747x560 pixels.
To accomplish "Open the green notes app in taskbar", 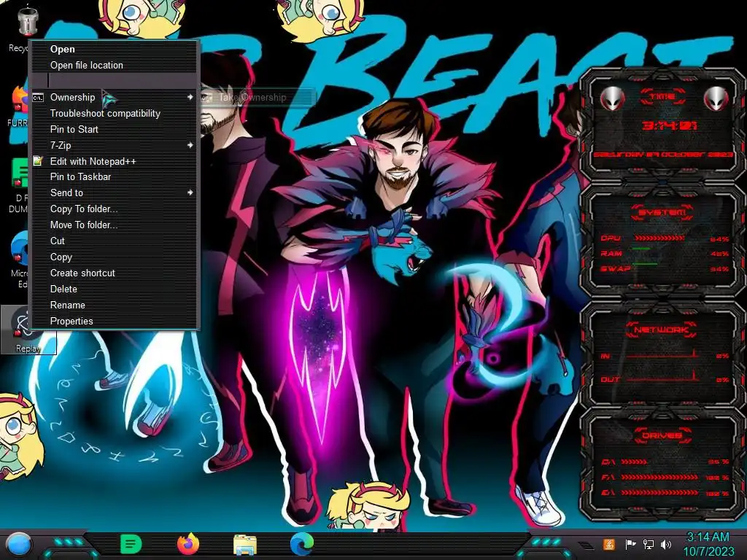I will point(131,544).
